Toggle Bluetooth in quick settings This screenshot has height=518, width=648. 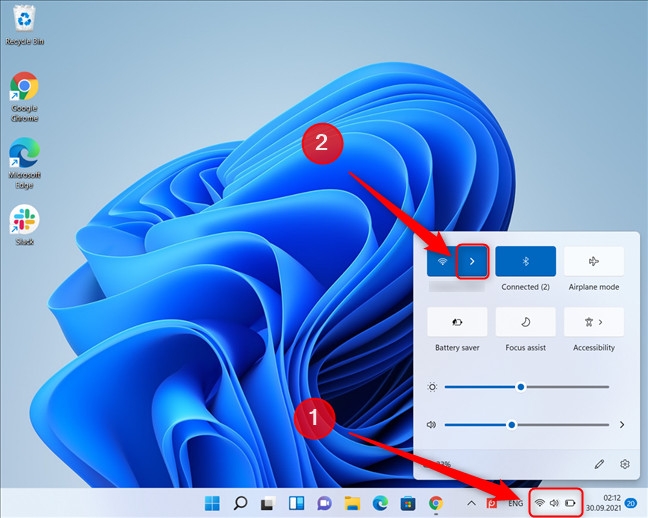point(526,261)
